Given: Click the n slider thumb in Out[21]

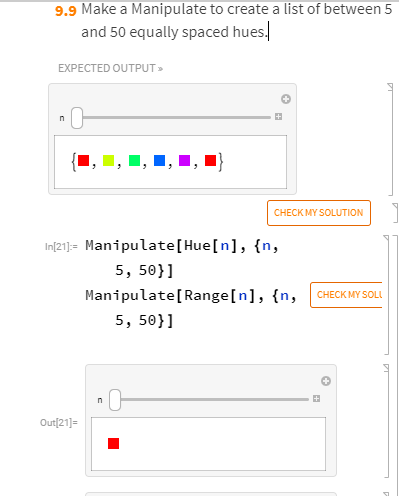Looking at the screenshot, I should click(115, 400).
